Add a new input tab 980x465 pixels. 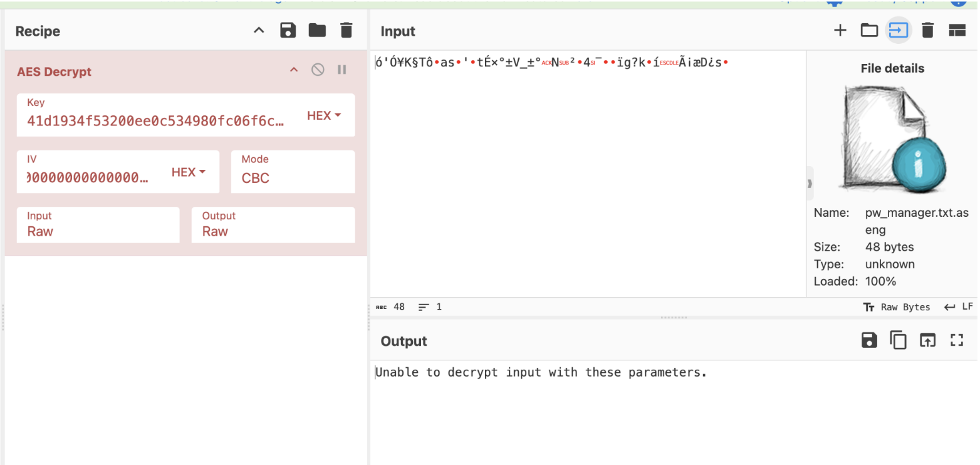pos(840,31)
